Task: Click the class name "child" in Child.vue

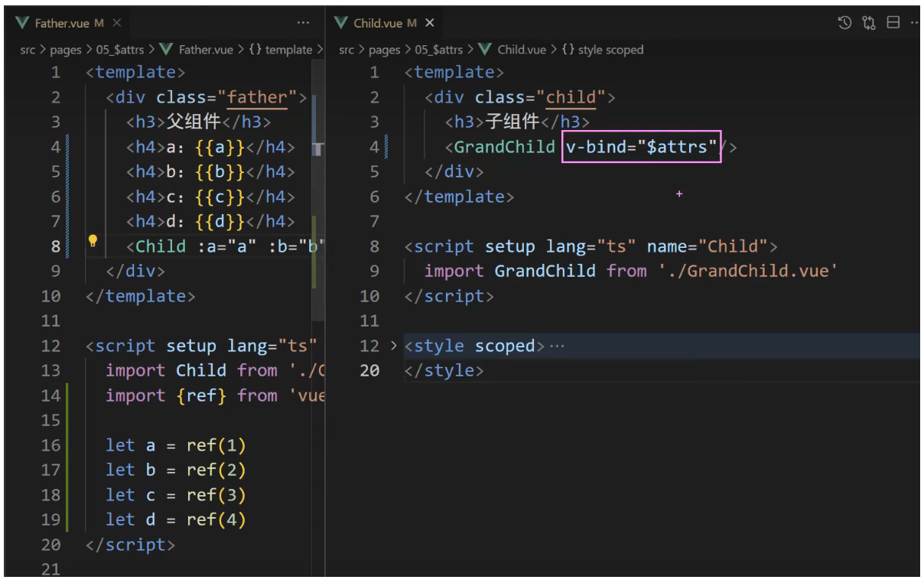Action: tap(571, 97)
